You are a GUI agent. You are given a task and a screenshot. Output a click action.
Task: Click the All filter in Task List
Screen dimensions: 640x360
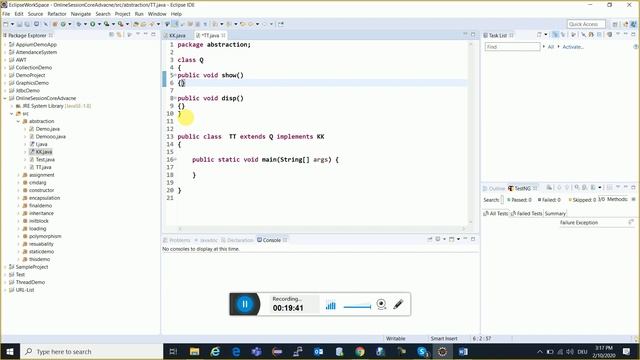[551, 47]
